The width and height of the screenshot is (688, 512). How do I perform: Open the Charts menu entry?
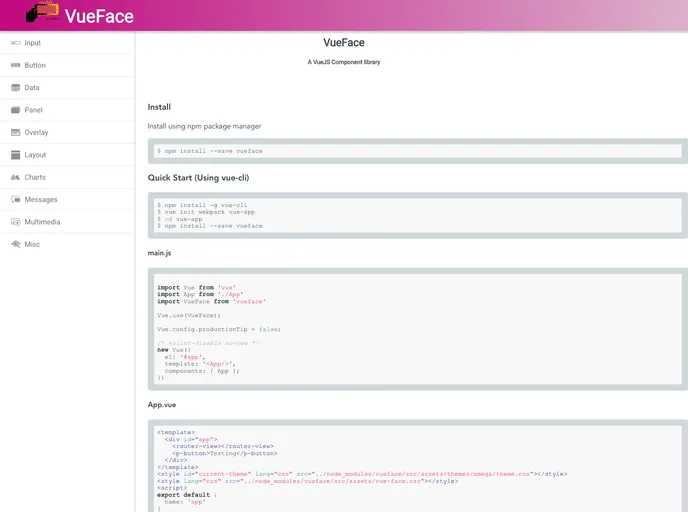pos(35,177)
